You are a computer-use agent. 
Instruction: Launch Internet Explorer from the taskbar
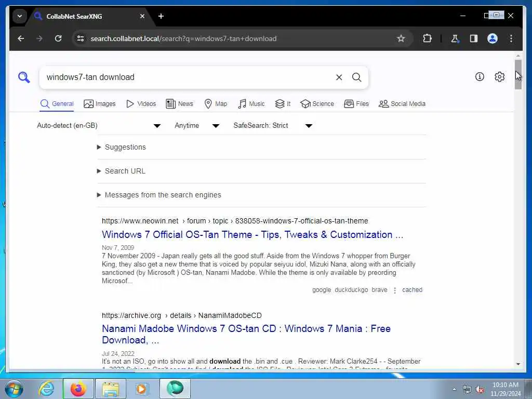click(x=46, y=389)
